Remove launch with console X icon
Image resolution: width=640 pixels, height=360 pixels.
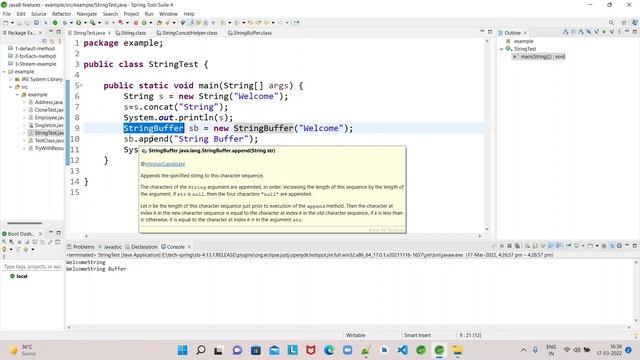(509, 246)
